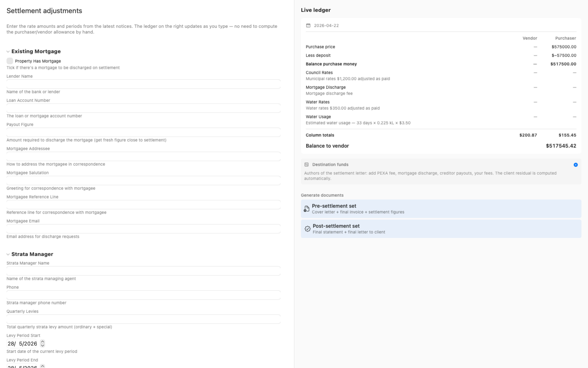
Task: Select the Water Usage ledger row label
Action: point(318,117)
